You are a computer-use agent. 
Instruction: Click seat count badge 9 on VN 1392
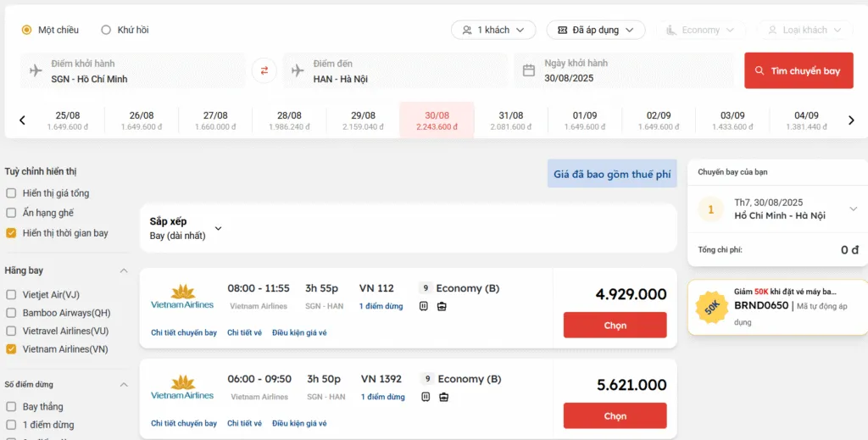(427, 379)
